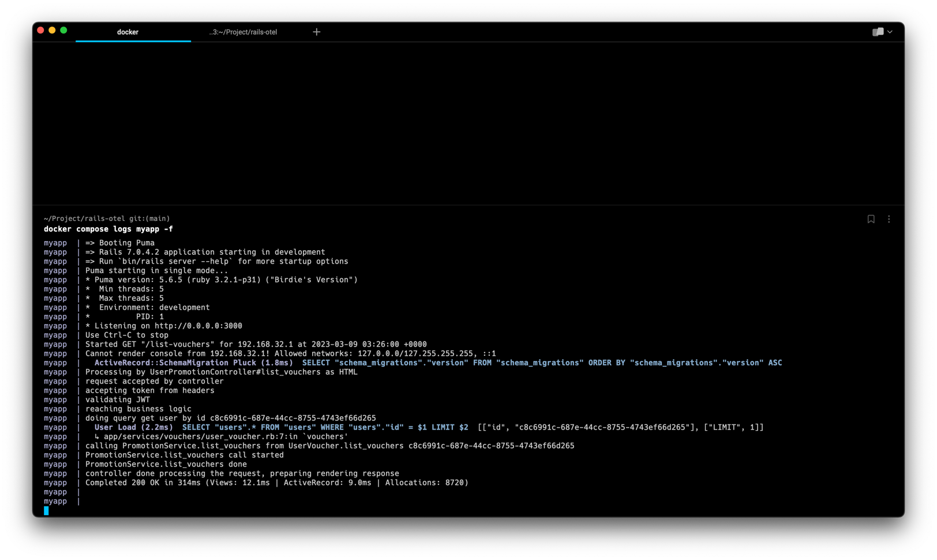Expand the chevron dropdown at top right
Image resolution: width=937 pixels, height=560 pixels.
(890, 32)
